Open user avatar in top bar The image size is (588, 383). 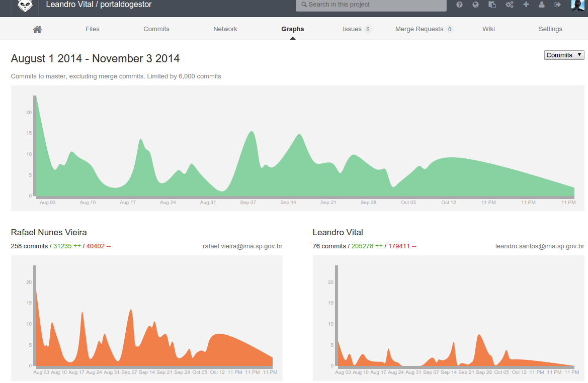coord(577,5)
